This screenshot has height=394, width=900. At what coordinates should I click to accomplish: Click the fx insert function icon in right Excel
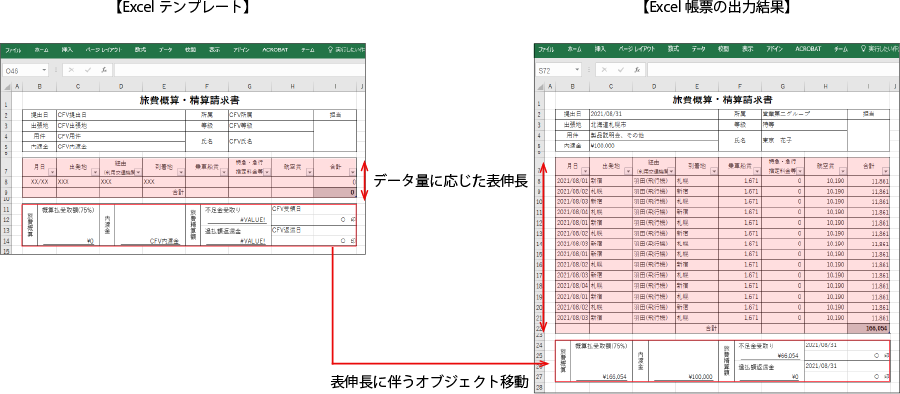[637, 71]
